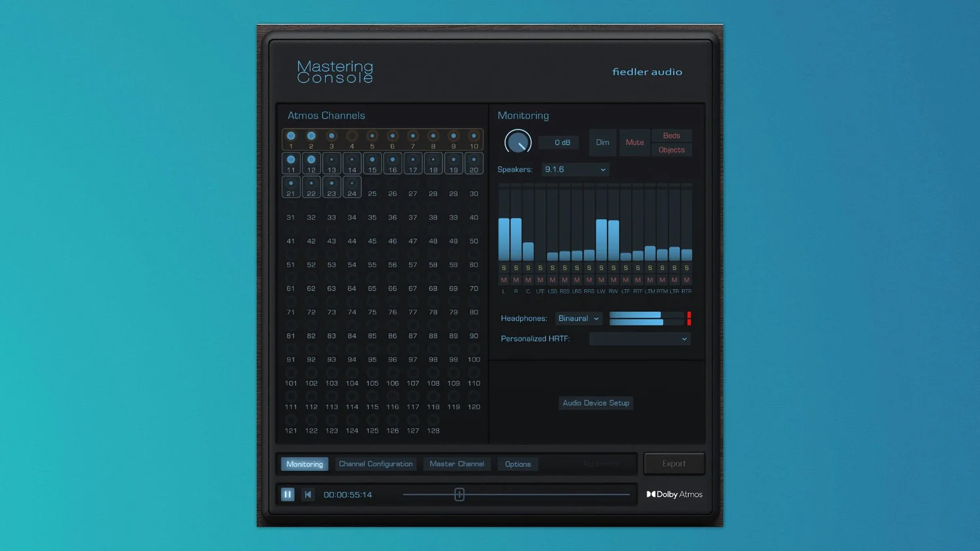Open the Personalized HRTF dropdown

[639, 339]
